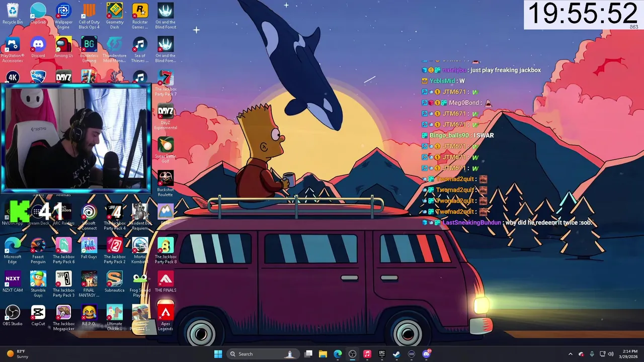Click the 19:55:52 timer overlay
Screen dimensions: 644x362
[584, 14]
